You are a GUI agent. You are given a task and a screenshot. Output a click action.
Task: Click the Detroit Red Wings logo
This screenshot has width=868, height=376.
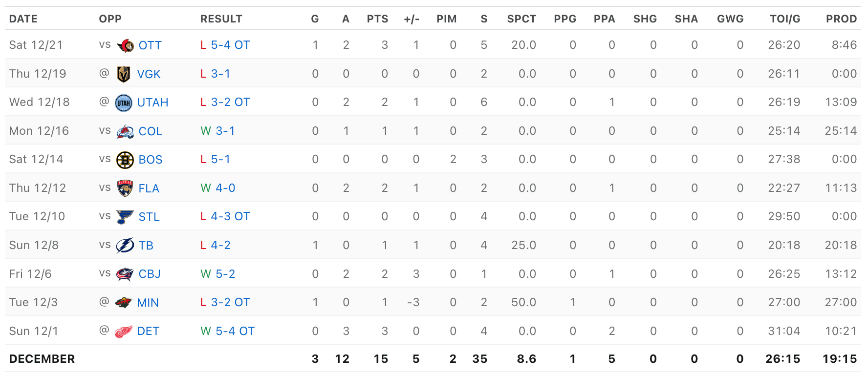tap(124, 332)
